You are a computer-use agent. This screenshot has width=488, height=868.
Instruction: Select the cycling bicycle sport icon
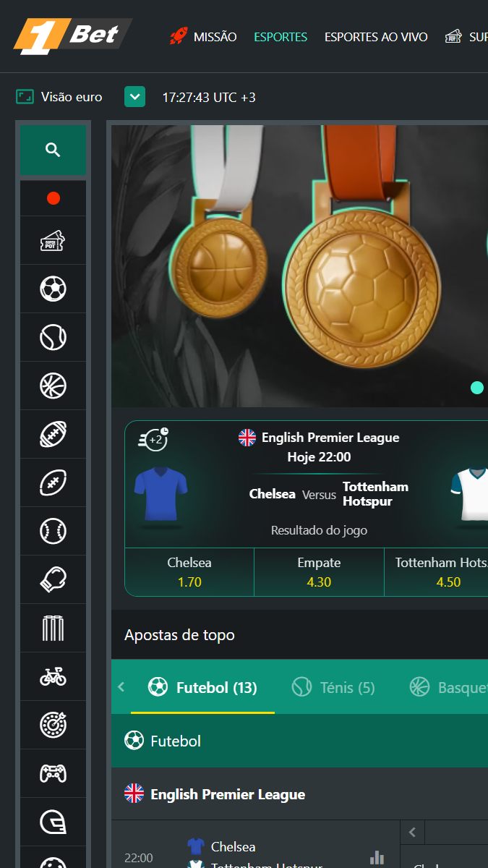(x=53, y=677)
